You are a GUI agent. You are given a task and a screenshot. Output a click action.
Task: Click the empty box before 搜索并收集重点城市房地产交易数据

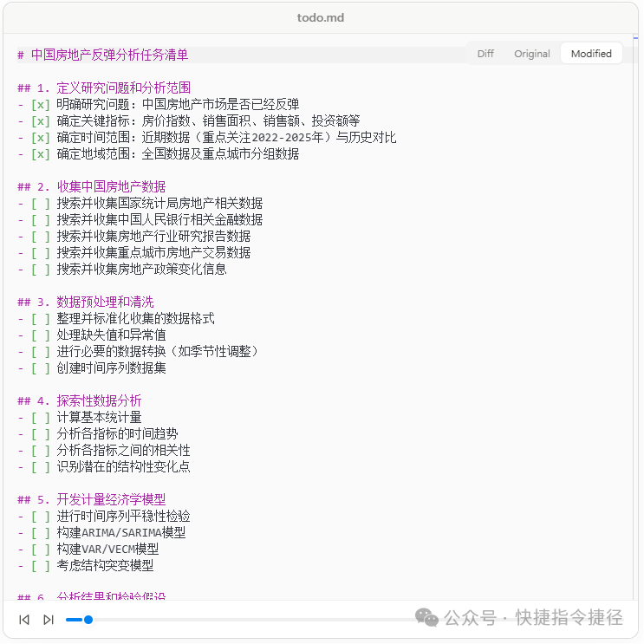coord(40,252)
